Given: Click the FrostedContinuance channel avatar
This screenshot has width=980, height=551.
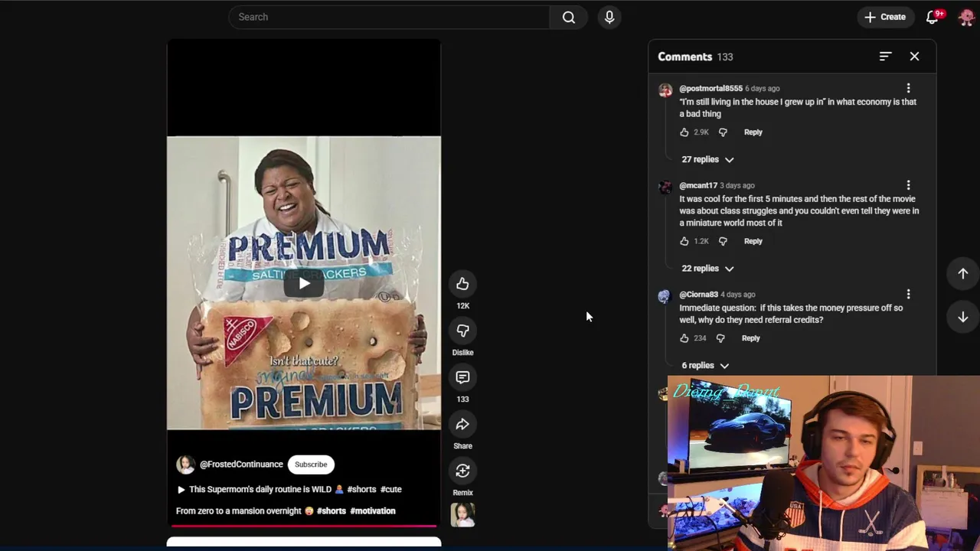Looking at the screenshot, I should click(x=185, y=465).
